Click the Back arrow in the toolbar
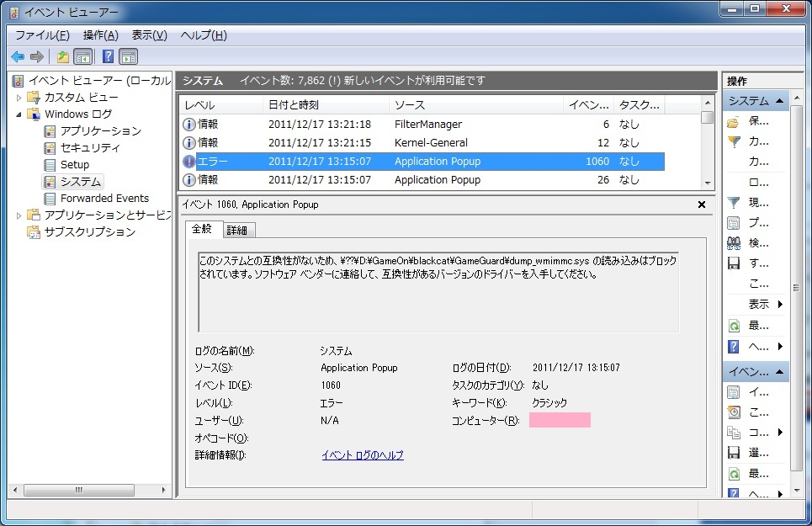 point(18,56)
